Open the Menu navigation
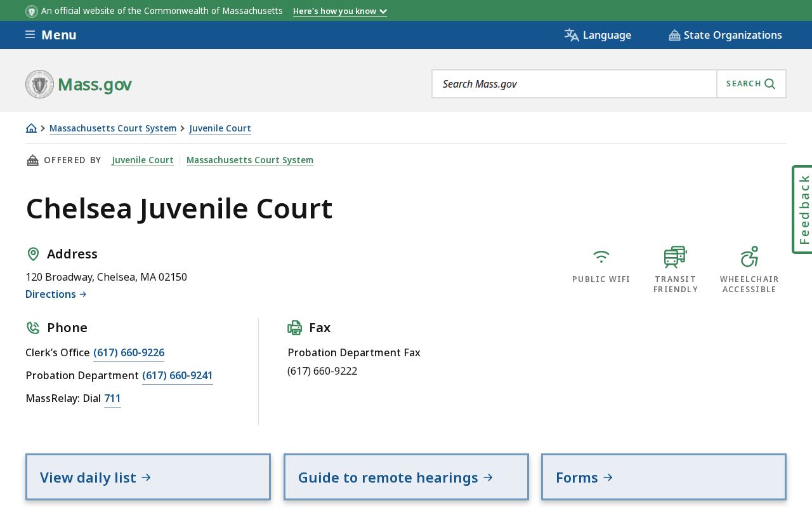Viewport: 812px width, 508px height. click(51, 35)
